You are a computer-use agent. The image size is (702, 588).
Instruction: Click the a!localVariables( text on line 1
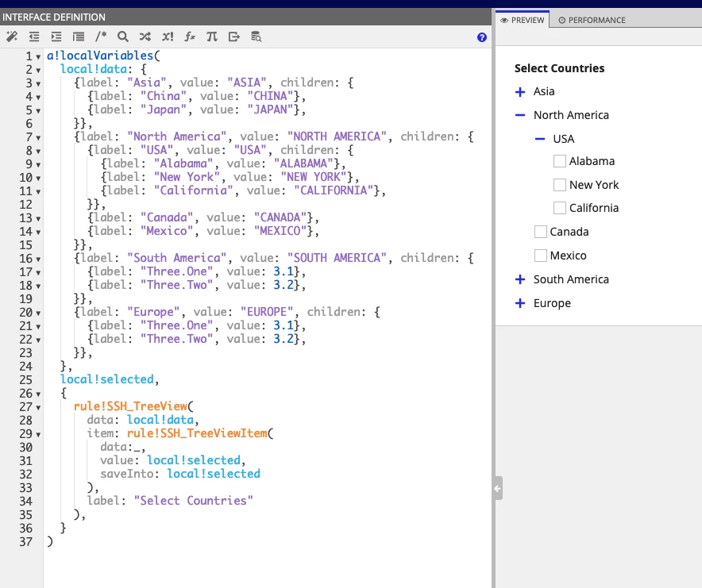pos(103,56)
